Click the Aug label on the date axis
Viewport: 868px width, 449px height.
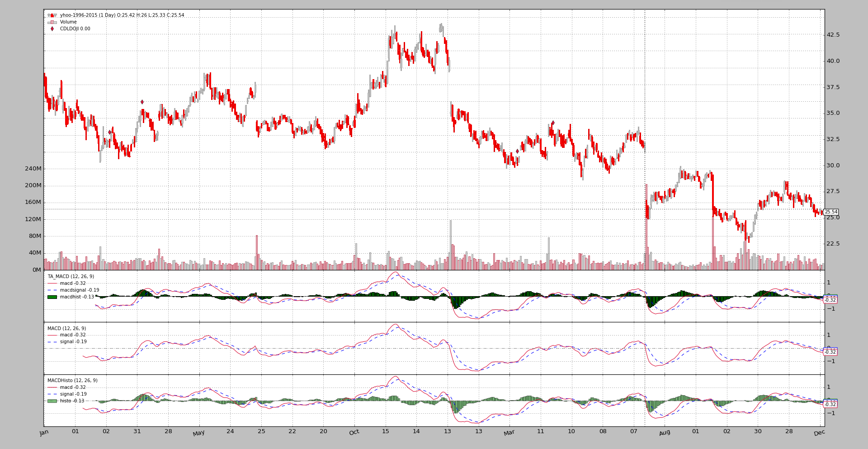tap(664, 433)
